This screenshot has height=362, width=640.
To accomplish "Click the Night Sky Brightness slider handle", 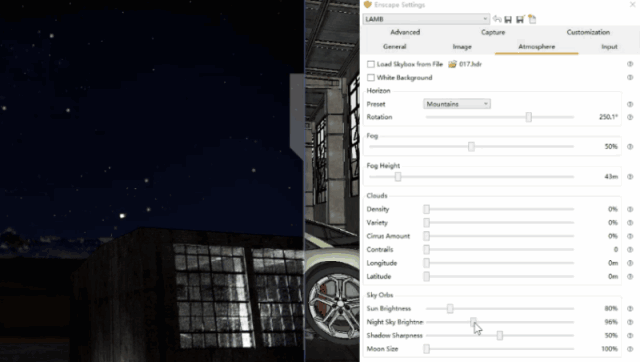I will pos(473,322).
